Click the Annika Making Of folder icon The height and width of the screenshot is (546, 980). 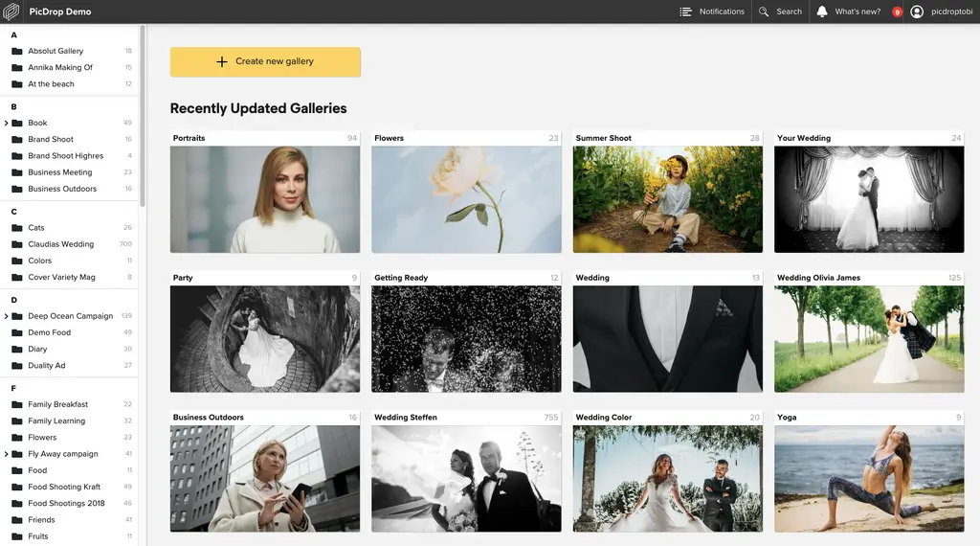point(17,68)
